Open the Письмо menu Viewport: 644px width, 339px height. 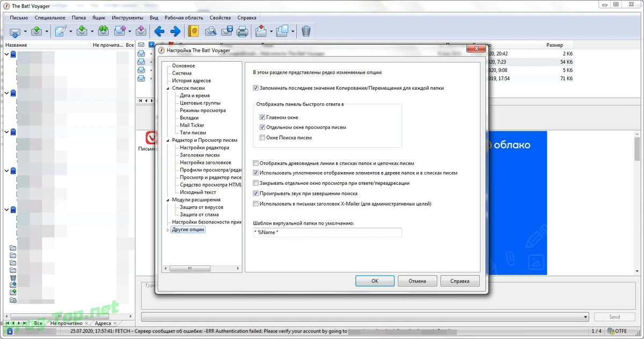(19, 18)
